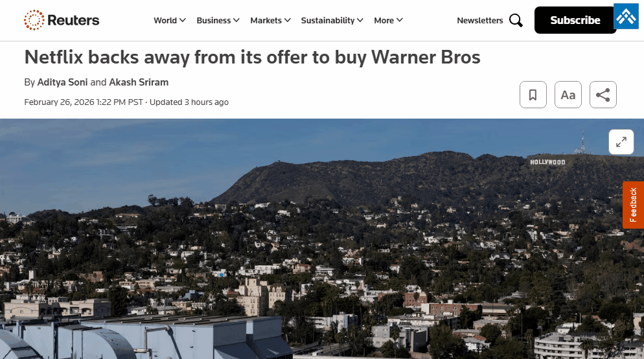This screenshot has height=359, width=644.
Task: Go to the Reuters homepage via the logo
Action: [x=62, y=20]
